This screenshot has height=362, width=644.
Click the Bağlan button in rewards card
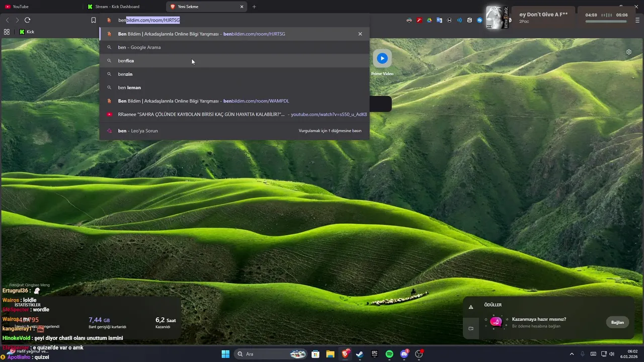click(x=617, y=322)
